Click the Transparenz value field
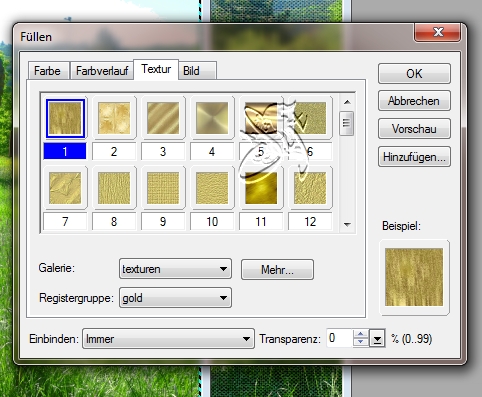This screenshot has width=482, height=397. tap(340, 338)
